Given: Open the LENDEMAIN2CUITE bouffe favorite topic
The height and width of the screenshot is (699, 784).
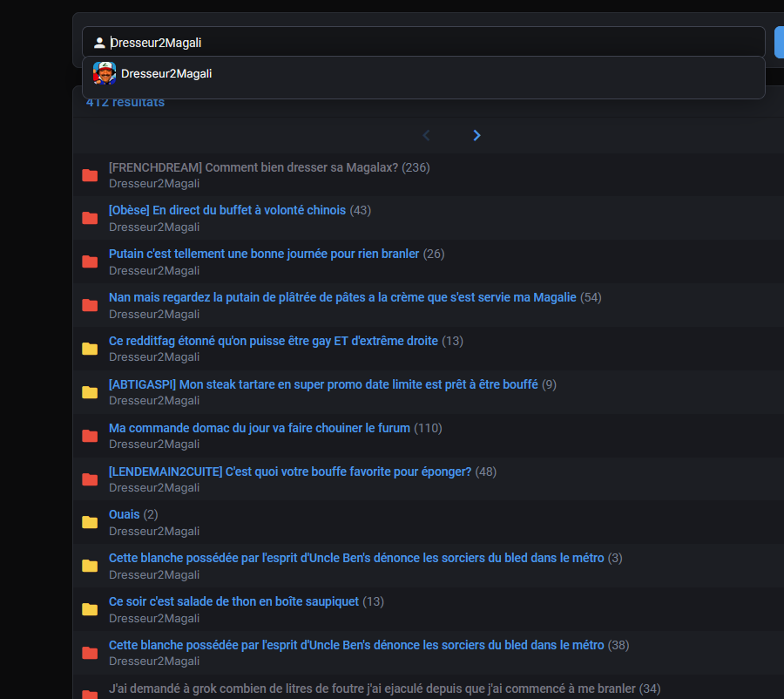Looking at the screenshot, I should click(289, 472).
